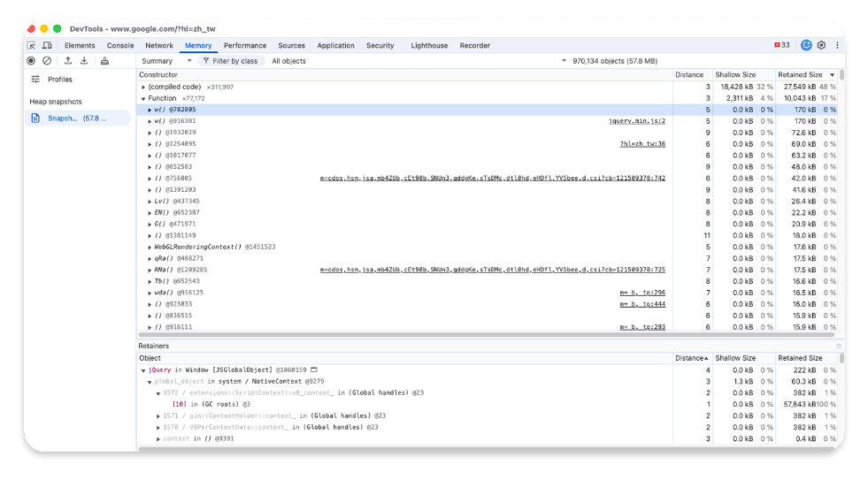This screenshot has height=480, width=868.
Task: Collapse the global_object in system row
Action: tap(150, 382)
